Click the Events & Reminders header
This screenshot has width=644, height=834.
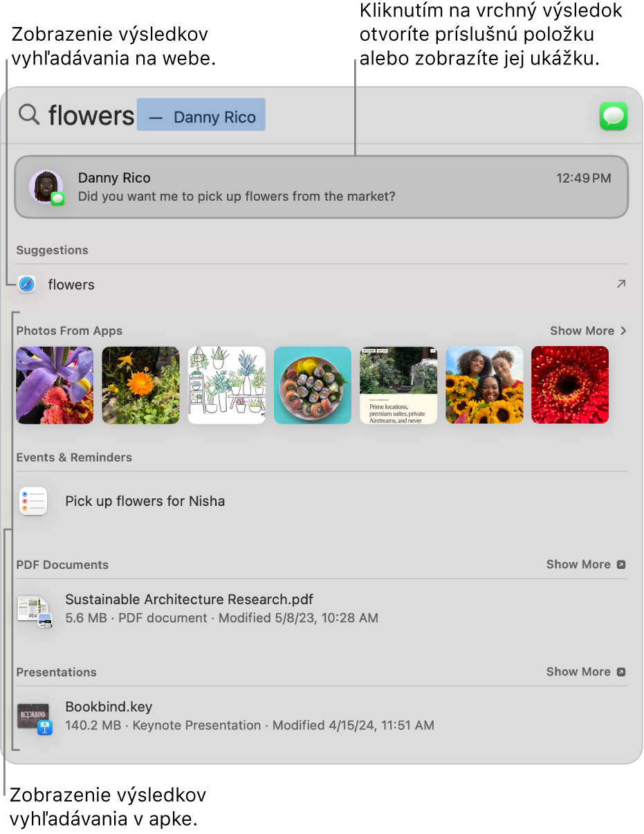click(74, 457)
